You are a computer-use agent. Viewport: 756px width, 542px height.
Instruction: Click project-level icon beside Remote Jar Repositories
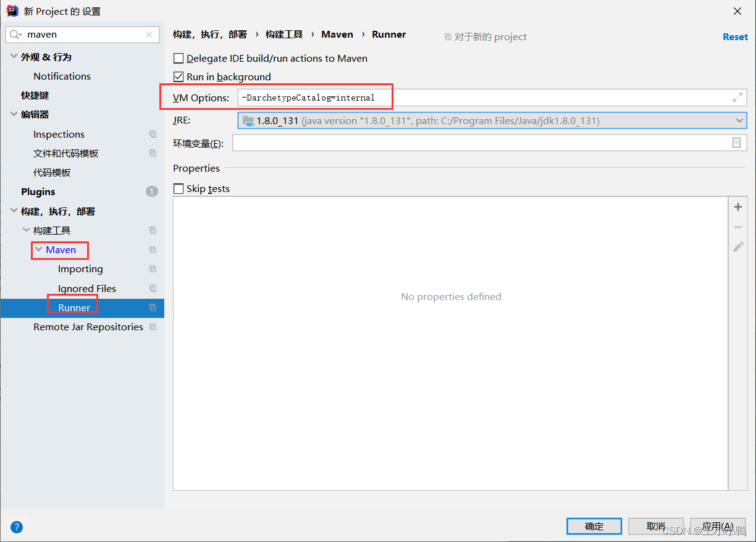153,327
